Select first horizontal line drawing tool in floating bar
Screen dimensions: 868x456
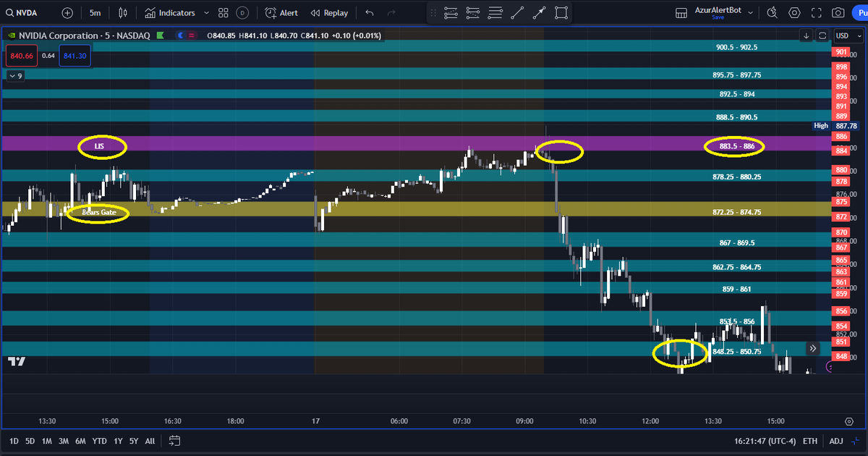[x=451, y=12]
